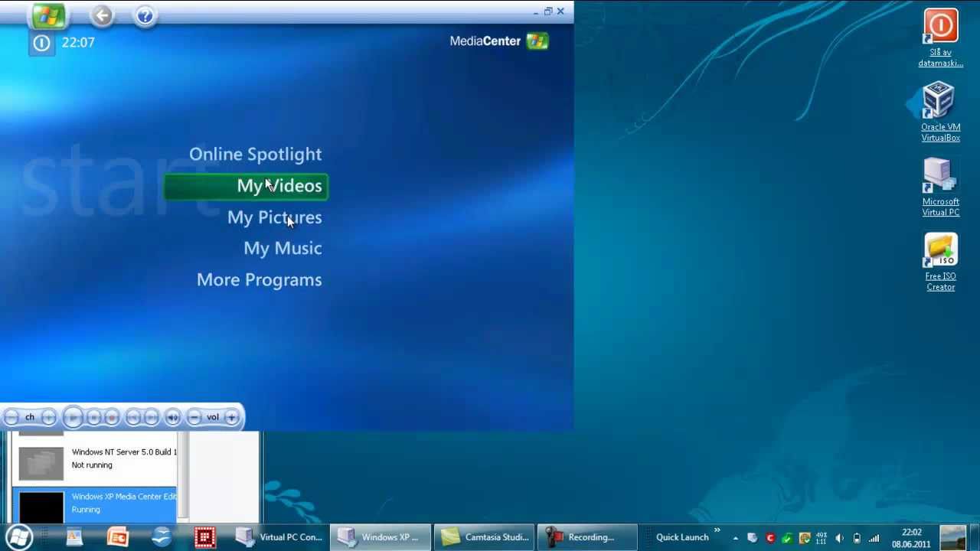Switch to Recording taskbar button
The width and height of the screenshot is (980, 551).
pos(587,537)
